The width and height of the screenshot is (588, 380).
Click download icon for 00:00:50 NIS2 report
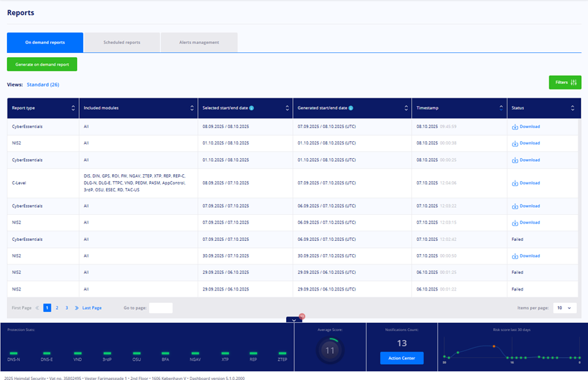tap(515, 256)
